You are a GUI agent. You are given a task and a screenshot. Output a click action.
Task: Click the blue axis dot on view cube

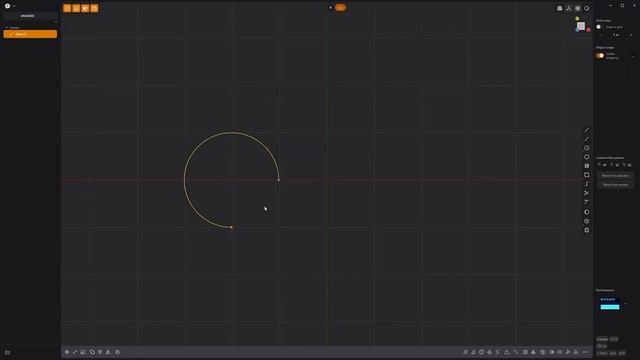click(x=577, y=30)
